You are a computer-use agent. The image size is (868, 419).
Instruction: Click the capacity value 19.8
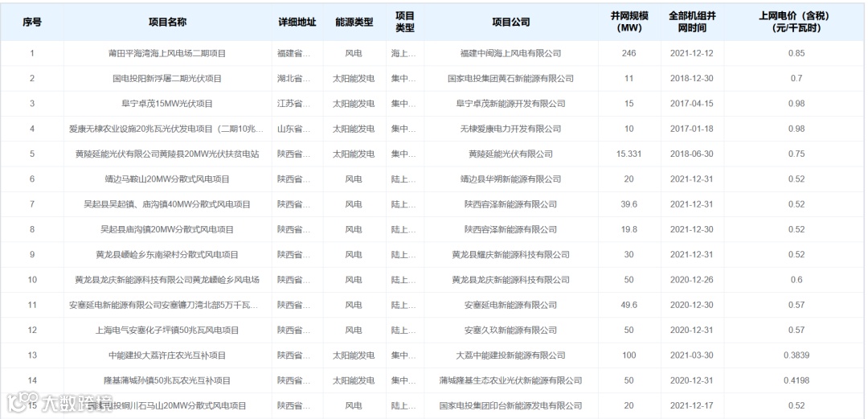[628, 229]
